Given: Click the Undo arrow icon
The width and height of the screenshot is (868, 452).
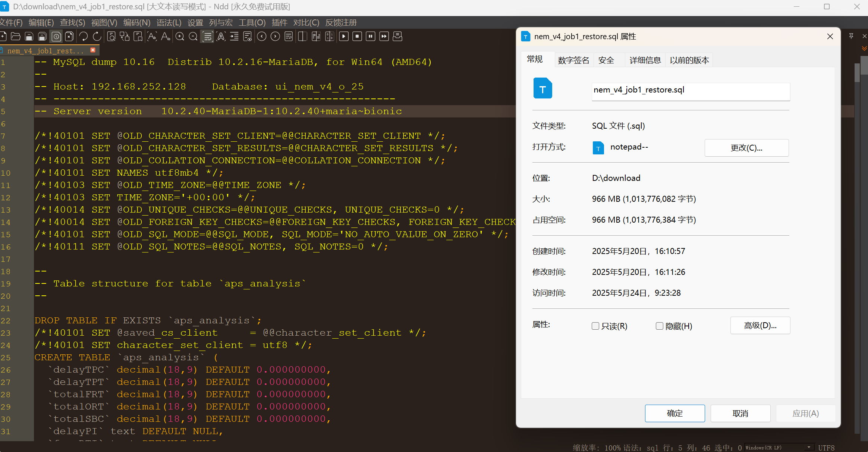Looking at the screenshot, I should coord(84,36).
